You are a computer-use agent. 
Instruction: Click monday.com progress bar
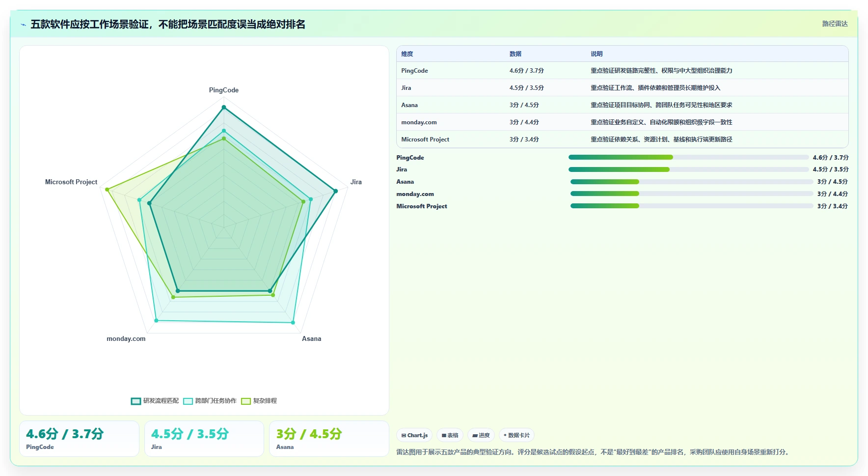click(692, 194)
